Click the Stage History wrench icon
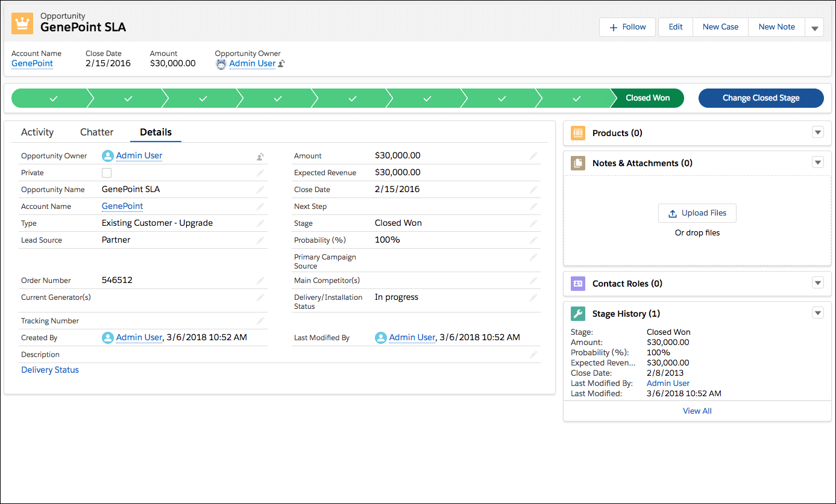The height and width of the screenshot is (504, 836). point(578,314)
